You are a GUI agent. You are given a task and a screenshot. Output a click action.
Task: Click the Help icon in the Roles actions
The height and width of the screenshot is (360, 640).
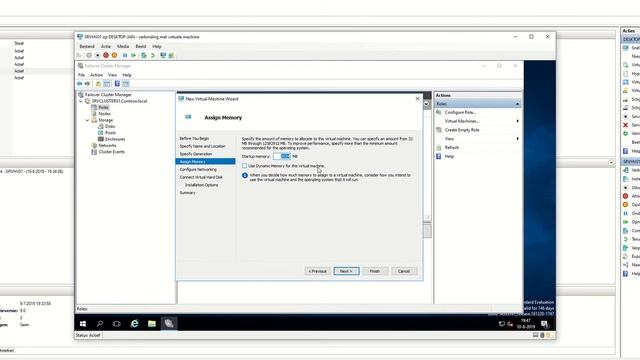[439, 156]
